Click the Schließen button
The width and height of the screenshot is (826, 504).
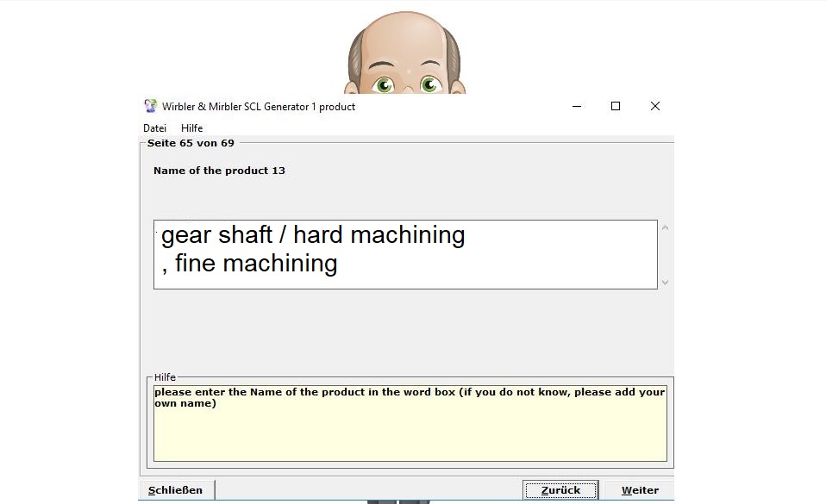click(x=176, y=490)
